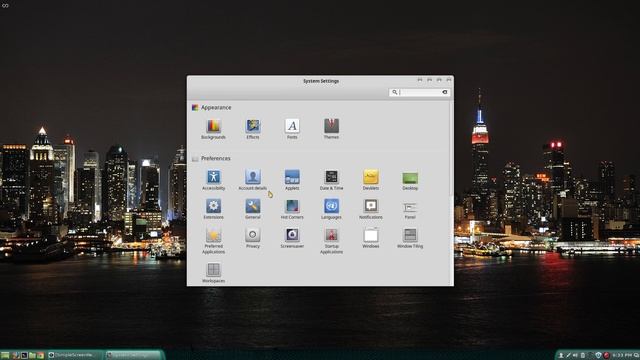Open the Extensions preferences
Image resolution: width=640 pixels, height=360 pixels.
tap(213, 209)
